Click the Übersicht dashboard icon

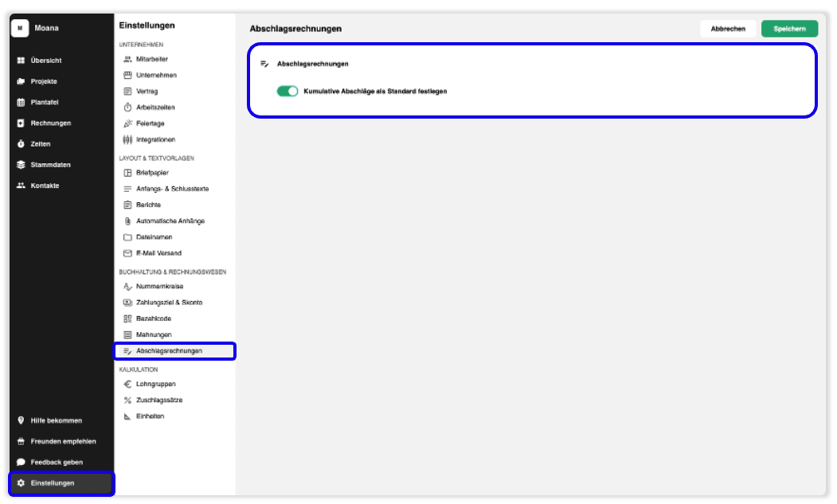coord(21,61)
